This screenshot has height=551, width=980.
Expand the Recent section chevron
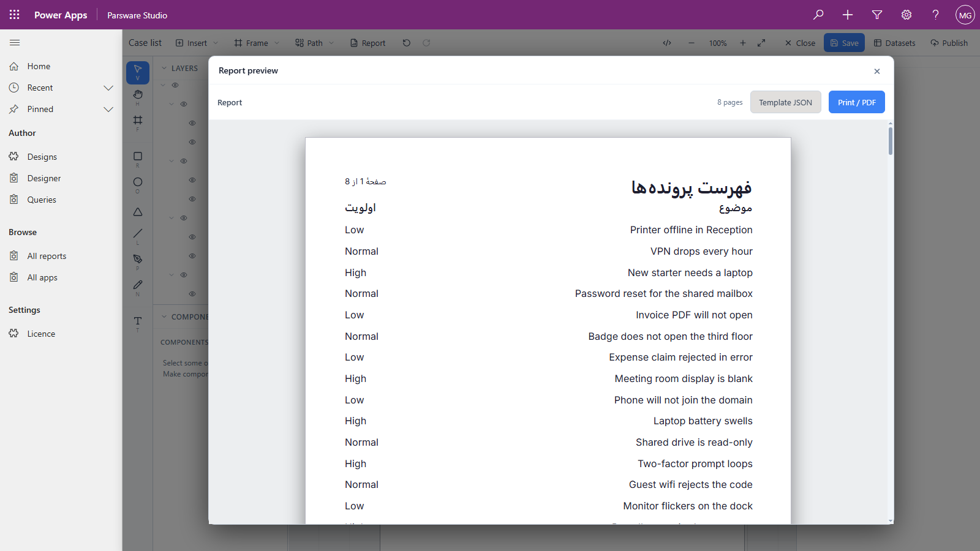(108, 88)
